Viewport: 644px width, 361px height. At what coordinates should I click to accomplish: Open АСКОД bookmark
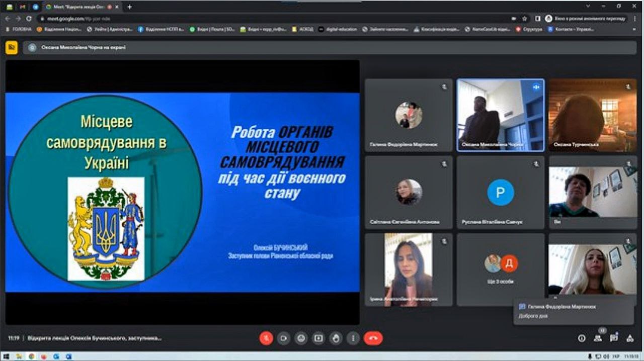[x=302, y=29]
